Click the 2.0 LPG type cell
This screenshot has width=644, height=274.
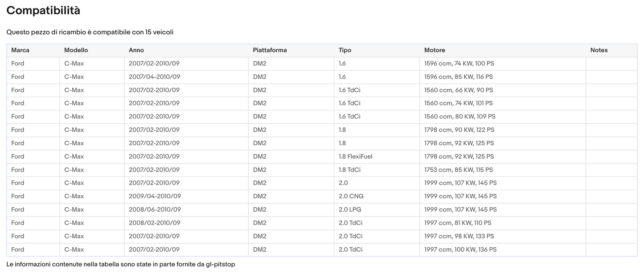click(350, 209)
